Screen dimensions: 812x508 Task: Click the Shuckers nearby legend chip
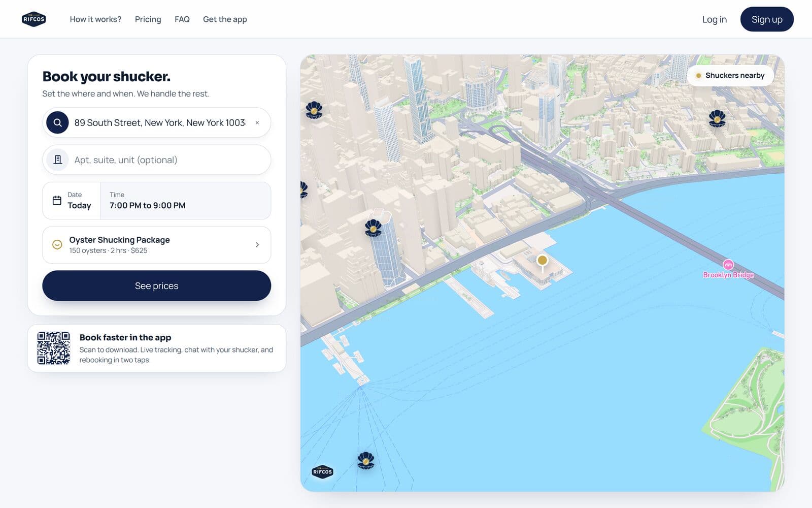(730, 75)
